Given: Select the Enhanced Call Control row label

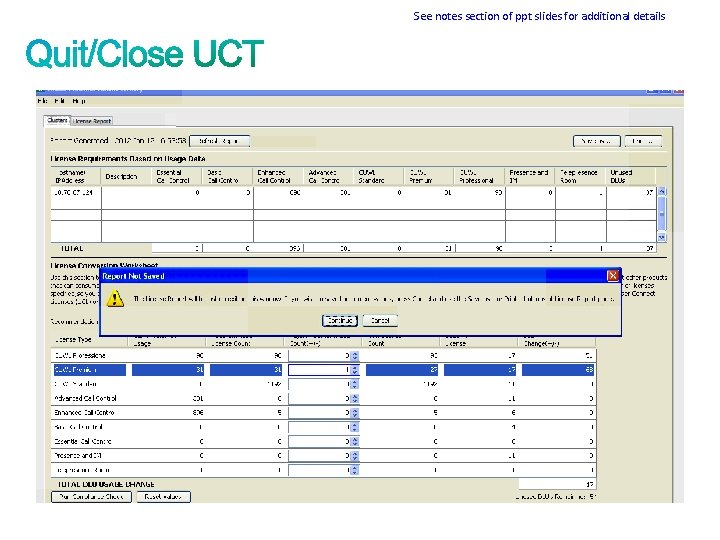Looking at the screenshot, I should [84, 412].
